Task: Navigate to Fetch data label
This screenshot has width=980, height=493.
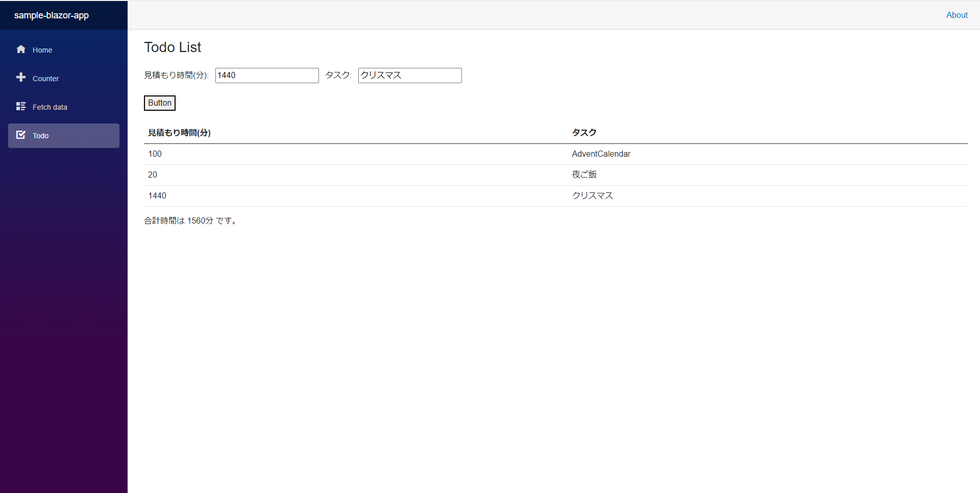Action: click(50, 107)
